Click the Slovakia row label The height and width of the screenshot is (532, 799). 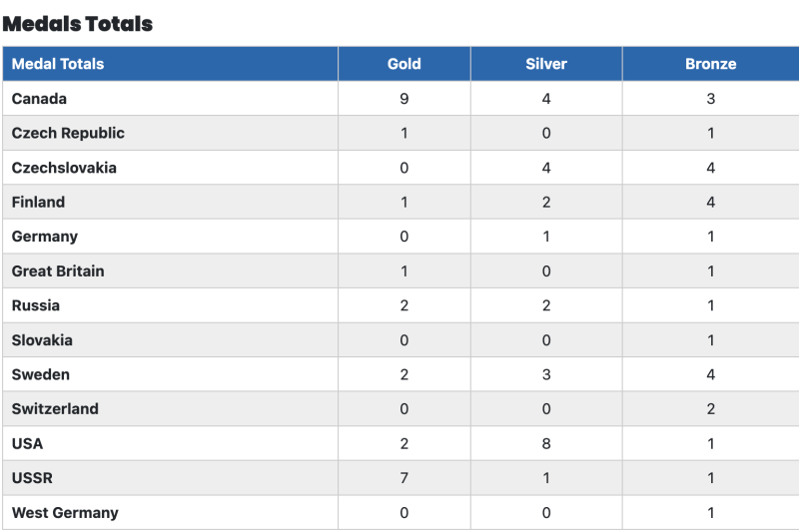42,340
